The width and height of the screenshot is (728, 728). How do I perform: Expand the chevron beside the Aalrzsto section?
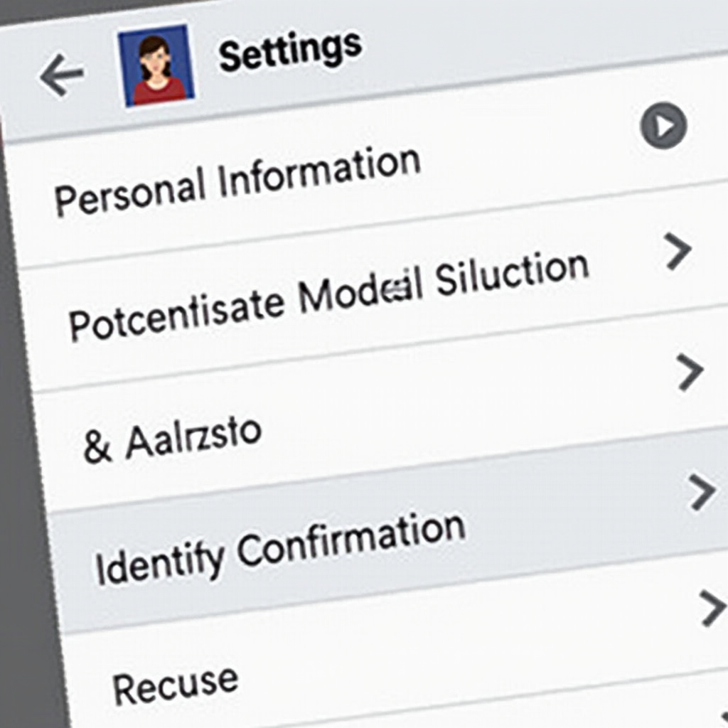point(688,372)
